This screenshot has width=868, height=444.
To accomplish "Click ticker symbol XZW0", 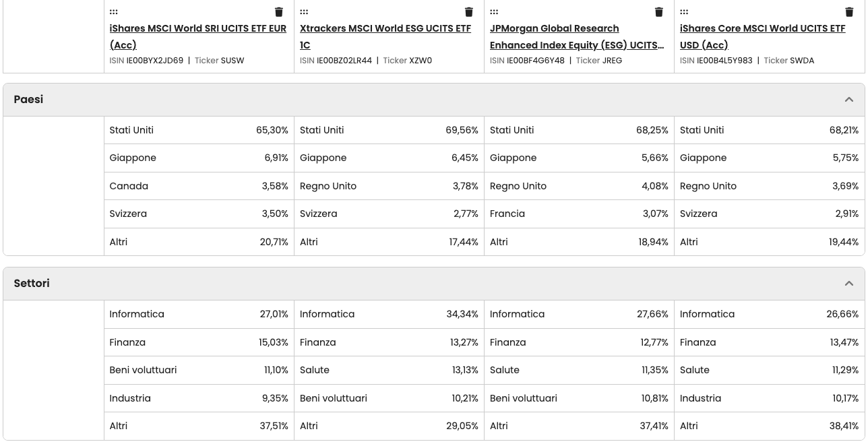I will coord(421,61).
